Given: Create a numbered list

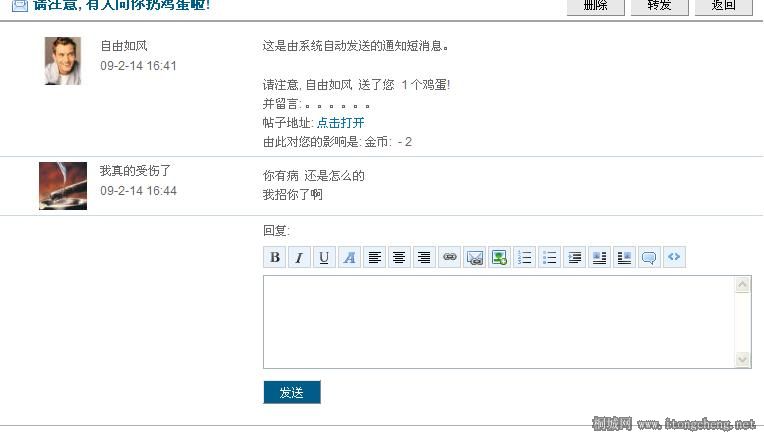Looking at the screenshot, I should pyautogui.click(x=524, y=258).
